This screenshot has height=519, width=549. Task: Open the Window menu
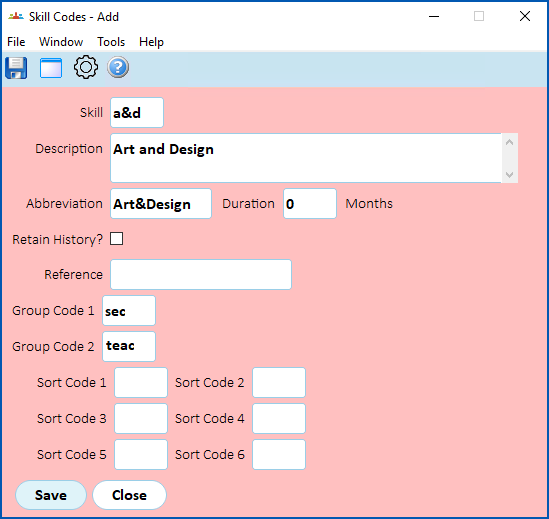(x=61, y=42)
